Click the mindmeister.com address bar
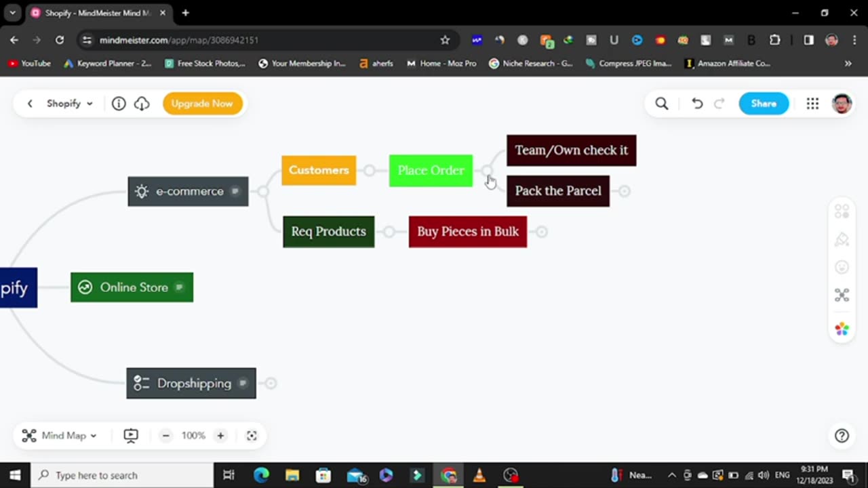This screenshot has width=868, height=488. [x=268, y=40]
